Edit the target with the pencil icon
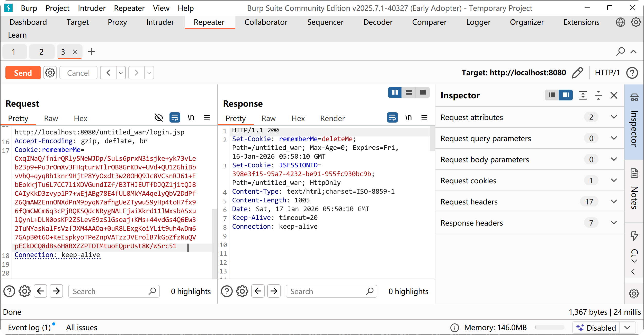The width and height of the screenshot is (644, 335). tap(577, 73)
